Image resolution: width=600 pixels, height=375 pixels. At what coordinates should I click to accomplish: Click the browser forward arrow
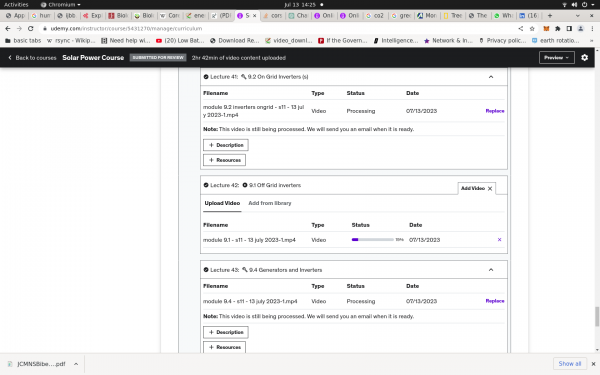19,28
